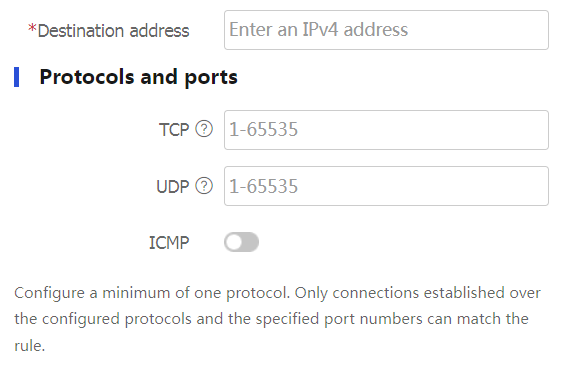
Task: Click the Destination address field label
Action: pos(113,31)
